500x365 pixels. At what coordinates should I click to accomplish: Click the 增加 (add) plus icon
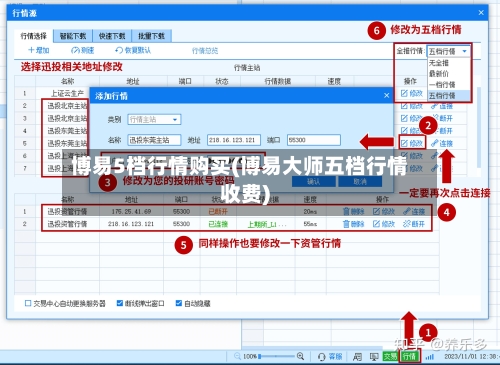[31, 50]
